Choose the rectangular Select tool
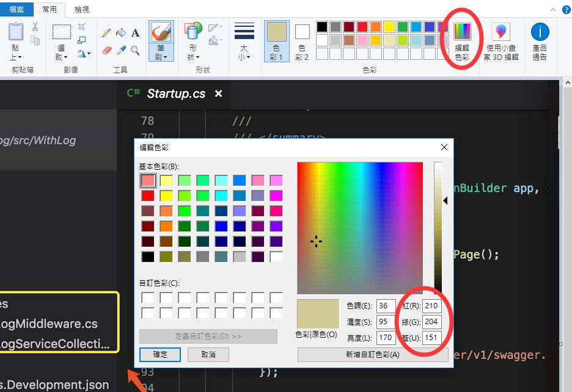The height and width of the screenshot is (392, 572). click(x=62, y=32)
